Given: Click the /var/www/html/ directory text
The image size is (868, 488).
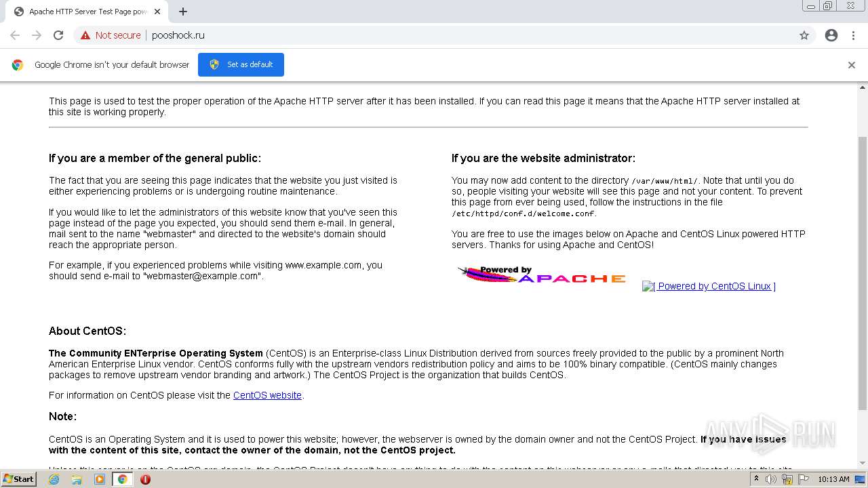Looking at the screenshot, I should (664, 181).
